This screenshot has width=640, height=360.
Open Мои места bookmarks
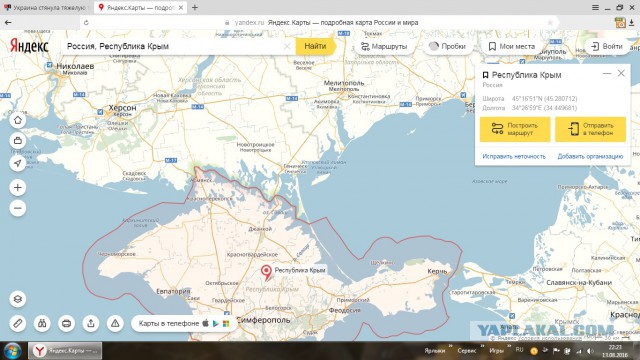(x=512, y=47)
